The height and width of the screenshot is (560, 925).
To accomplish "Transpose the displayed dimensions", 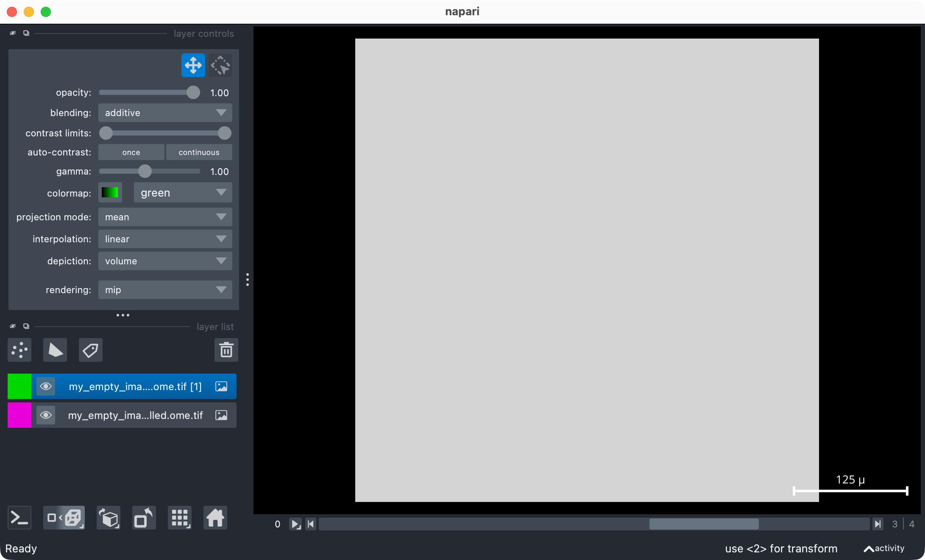I will [144, 518].
